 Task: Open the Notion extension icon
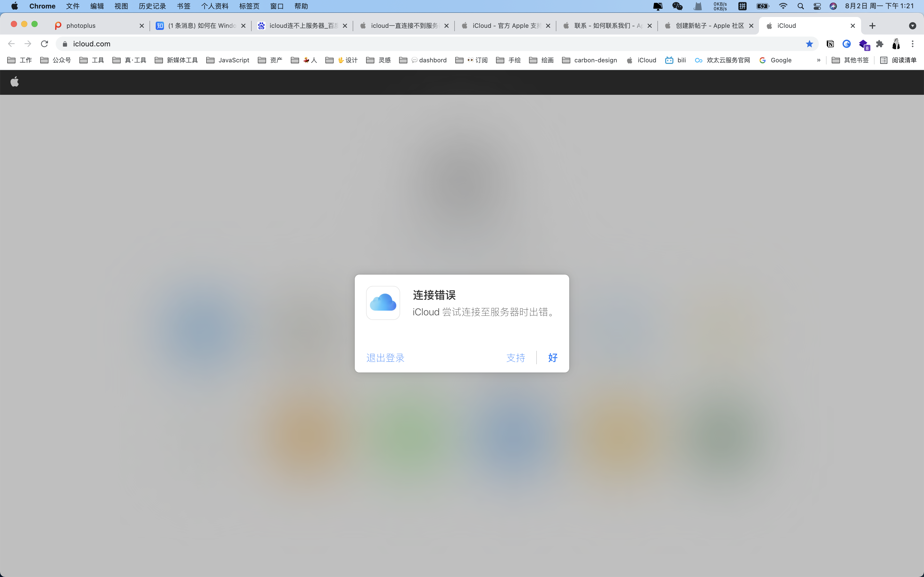click(x=830, y=44)
